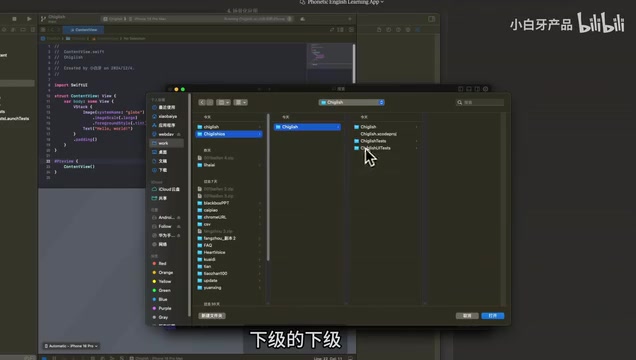The image size is (636, 360).
Task: Select the csv folder
Action: pyautogui.click(x=229, y=224)
